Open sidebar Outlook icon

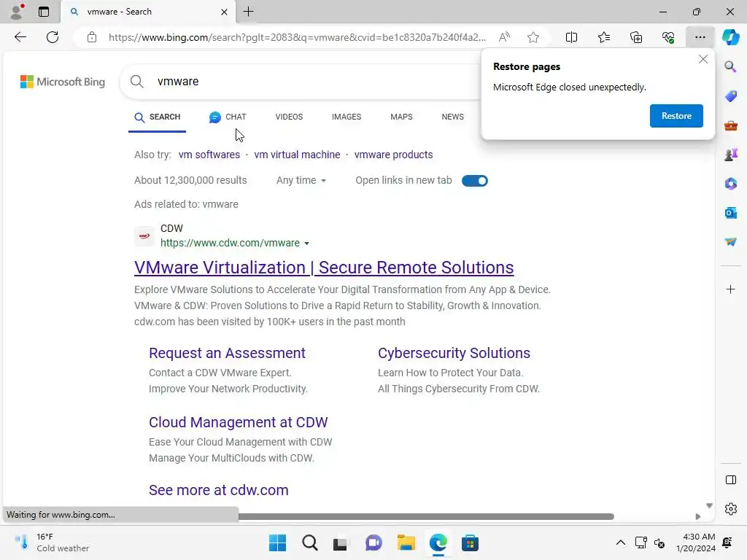pos(730,213)
